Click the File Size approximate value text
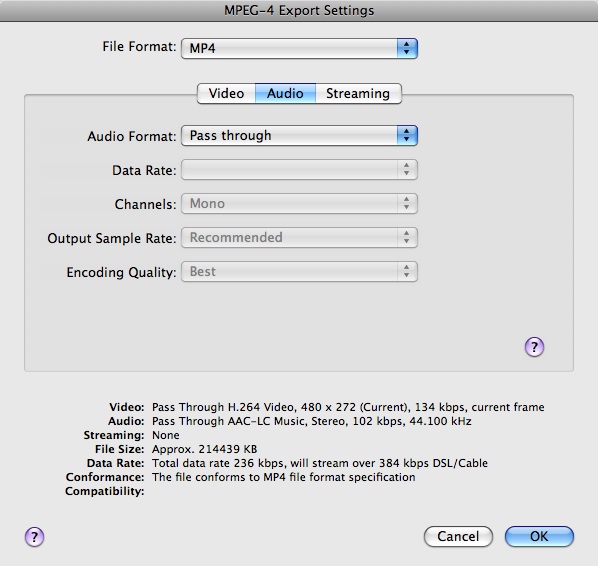Screen dimensions: 598x566 coord(204,449)
